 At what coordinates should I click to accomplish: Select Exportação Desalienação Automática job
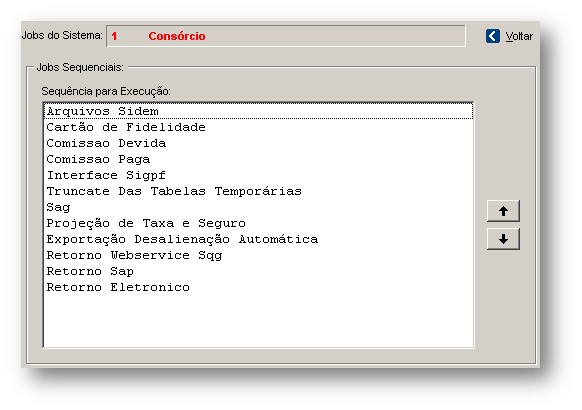click(x=258, y=239)
